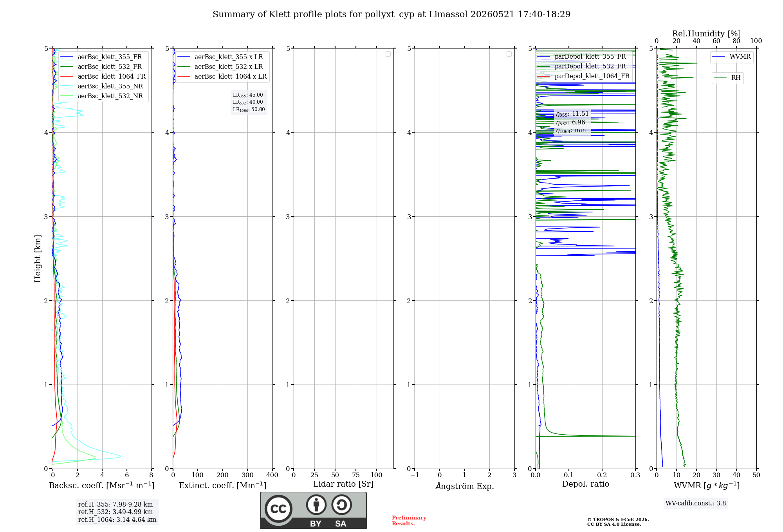Click the WVMR g*kg axis label
The height and width of the screenshot is (532, 783).
click(x=707, y=485)
